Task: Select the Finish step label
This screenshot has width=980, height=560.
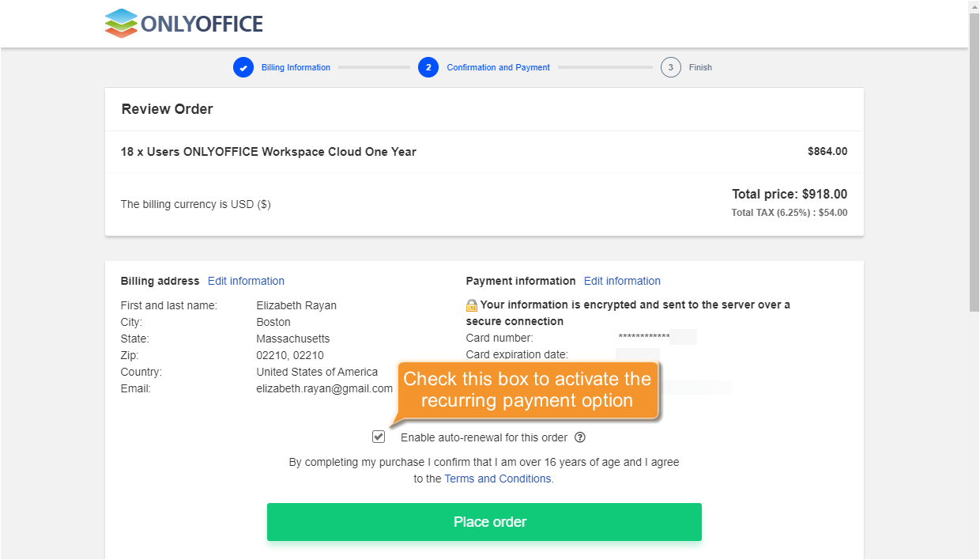Action: tap(699, 67)
